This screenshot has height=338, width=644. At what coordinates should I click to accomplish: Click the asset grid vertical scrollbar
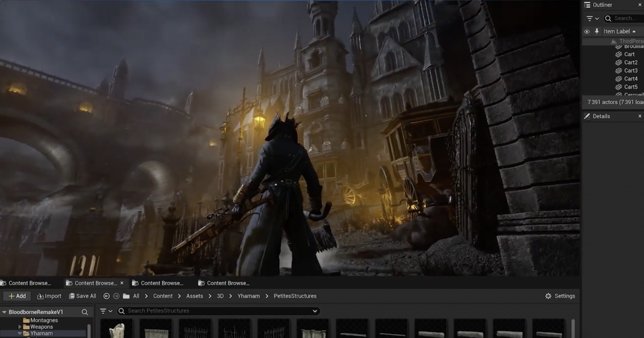[573, 328]
